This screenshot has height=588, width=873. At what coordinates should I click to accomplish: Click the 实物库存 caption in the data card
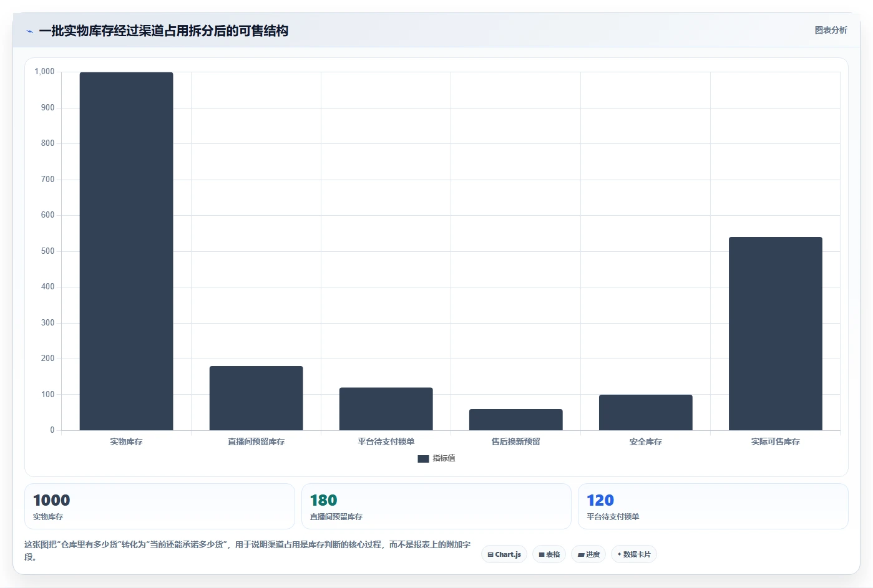[x=48, y=517]
